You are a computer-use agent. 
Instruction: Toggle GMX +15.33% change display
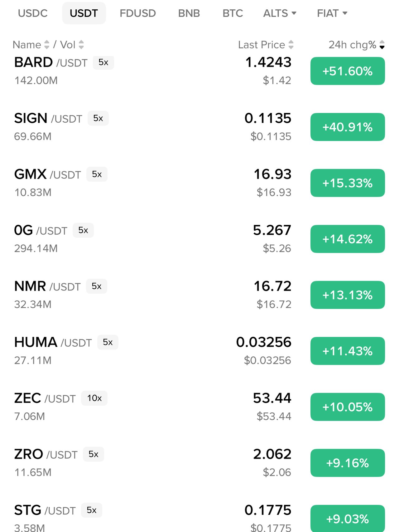(x=347, y=183)
